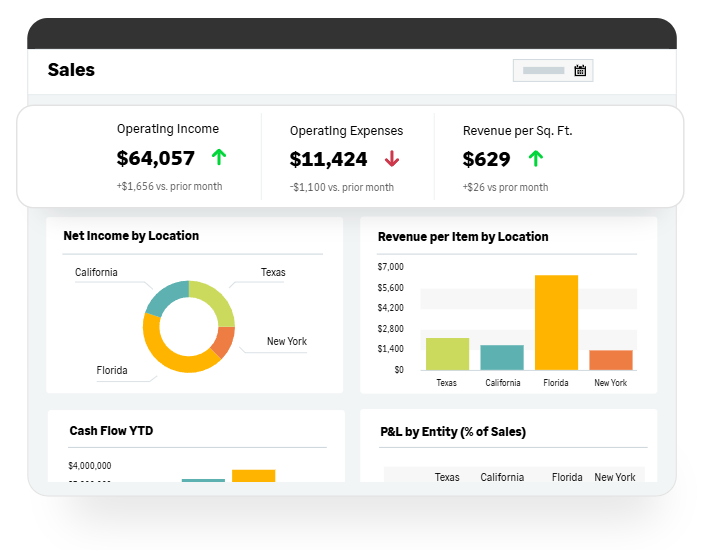Viewport: 703px width, 550px height.
Task: Click the $64,057 value
Action: [156, 158]
